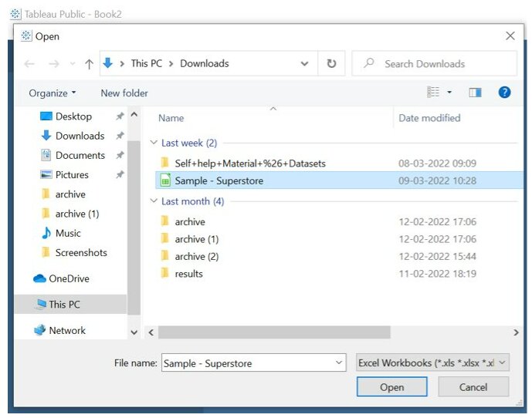Screen dimensions: 532x418
Task: Open the view options dropdown arrow
Action: coord(449,93)
